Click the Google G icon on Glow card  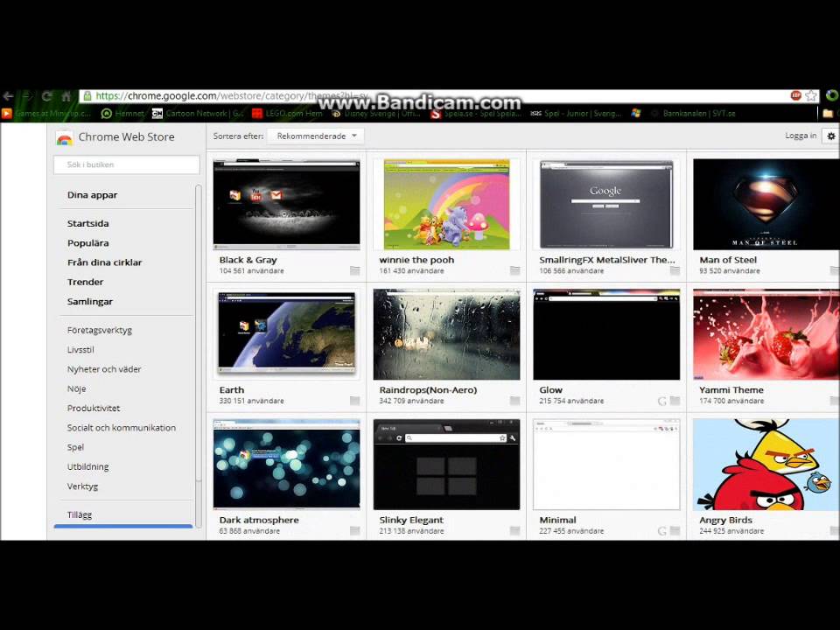click(x=662, y=401)
